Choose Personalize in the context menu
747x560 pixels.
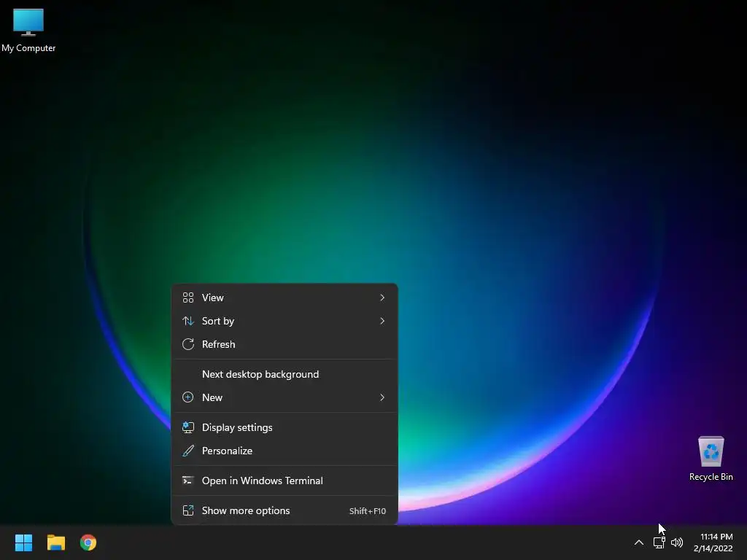[x=285, y=451]
